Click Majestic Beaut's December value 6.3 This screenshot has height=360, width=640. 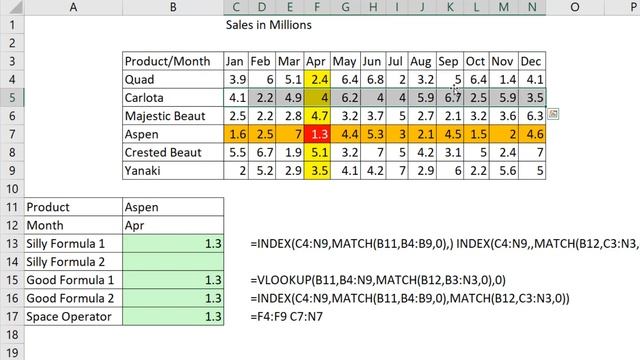tap(532, 116)
